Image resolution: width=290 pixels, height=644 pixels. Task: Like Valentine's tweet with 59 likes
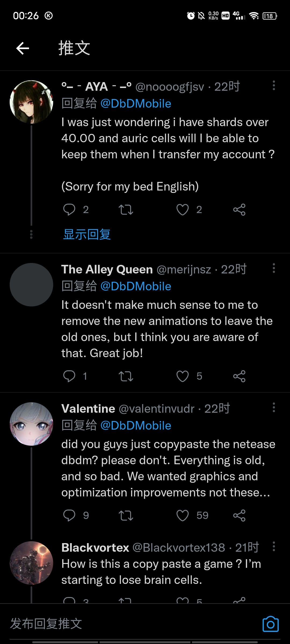[183, 515]
